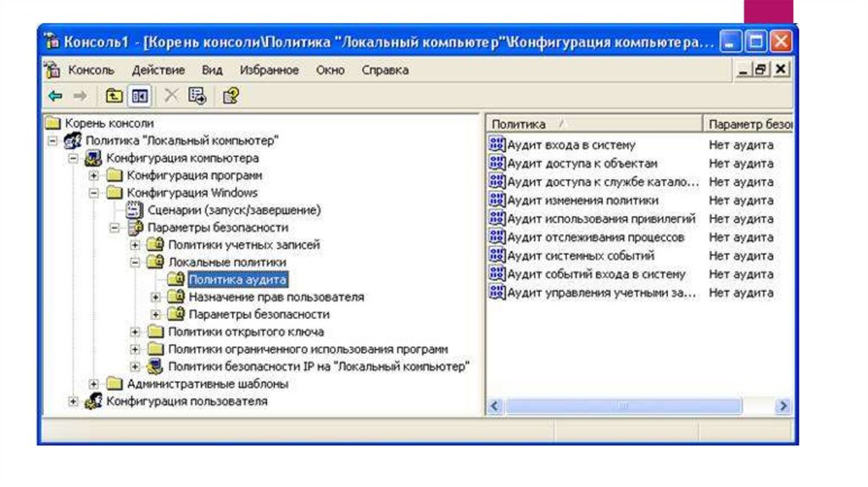Viewport: 868px width, 487px height.
Task: Open the Справка menu
Action: [386, 70]
